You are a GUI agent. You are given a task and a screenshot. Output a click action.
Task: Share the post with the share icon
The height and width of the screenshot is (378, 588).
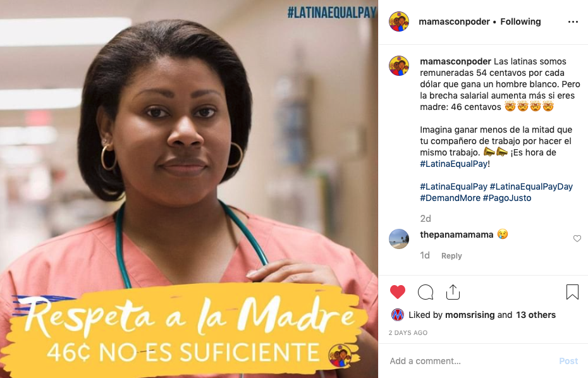point(453,292)
